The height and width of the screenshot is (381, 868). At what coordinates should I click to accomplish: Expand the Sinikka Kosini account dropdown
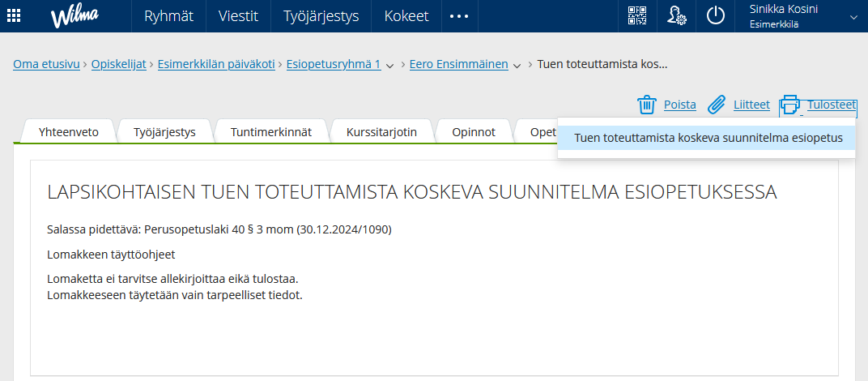tap(853, 16)
